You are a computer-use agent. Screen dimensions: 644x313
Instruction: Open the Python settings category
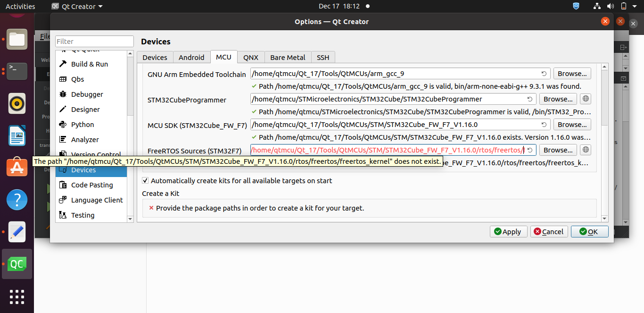coord(82,125)
